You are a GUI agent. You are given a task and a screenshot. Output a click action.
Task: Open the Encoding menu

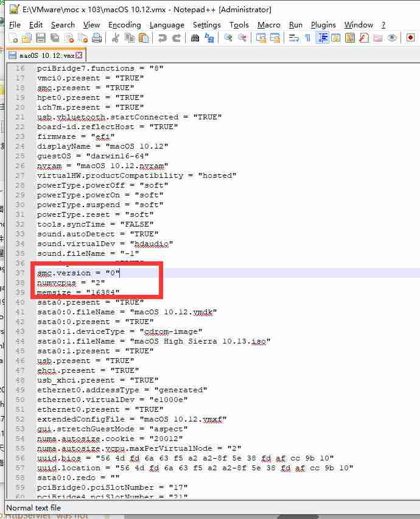[125, 25]
